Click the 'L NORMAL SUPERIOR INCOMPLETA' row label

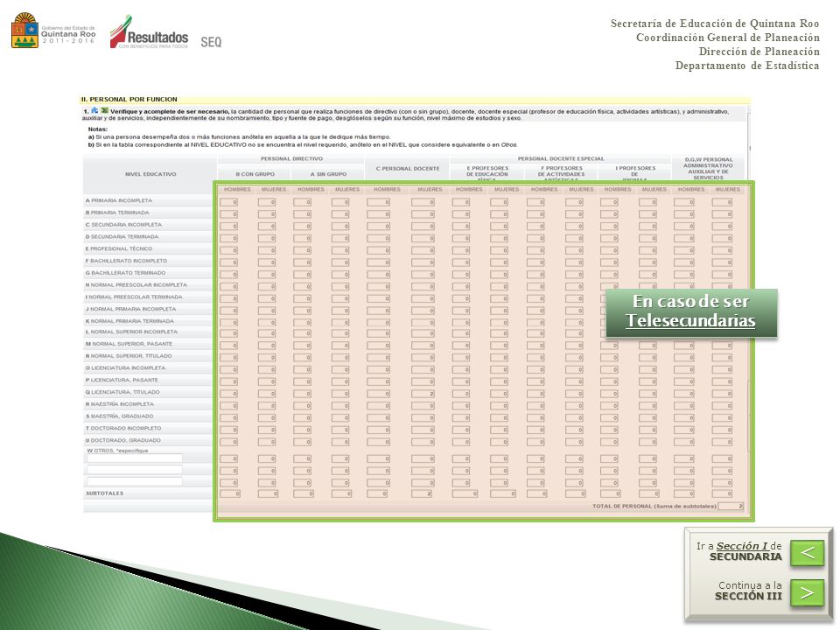131,332
